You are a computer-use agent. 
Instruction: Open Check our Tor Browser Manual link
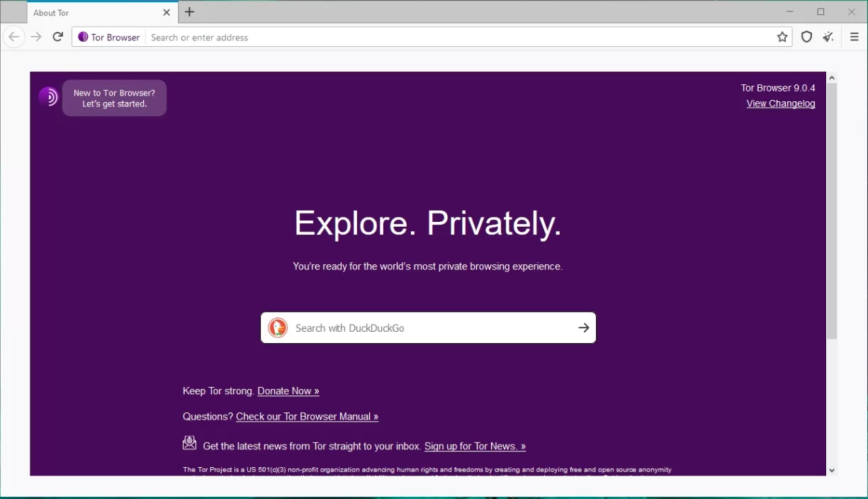pyautogui.click(x=307, y=416)
